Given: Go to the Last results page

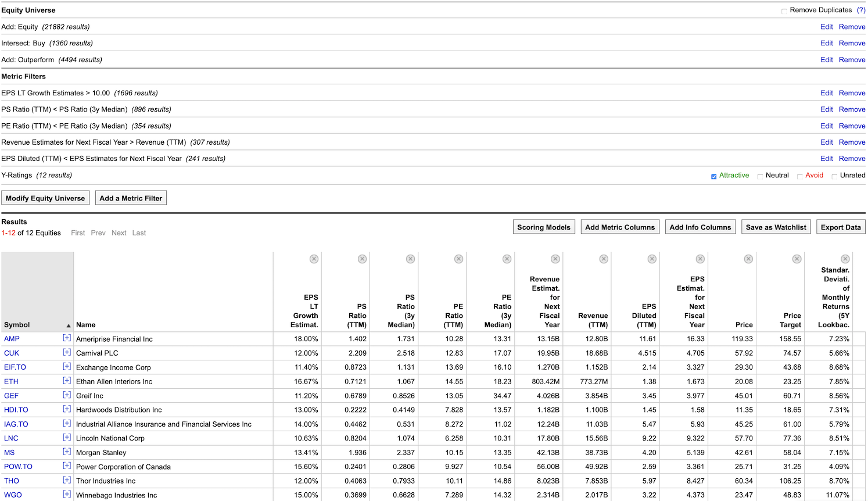Looking at the screenshot, I should coord(139,233).
